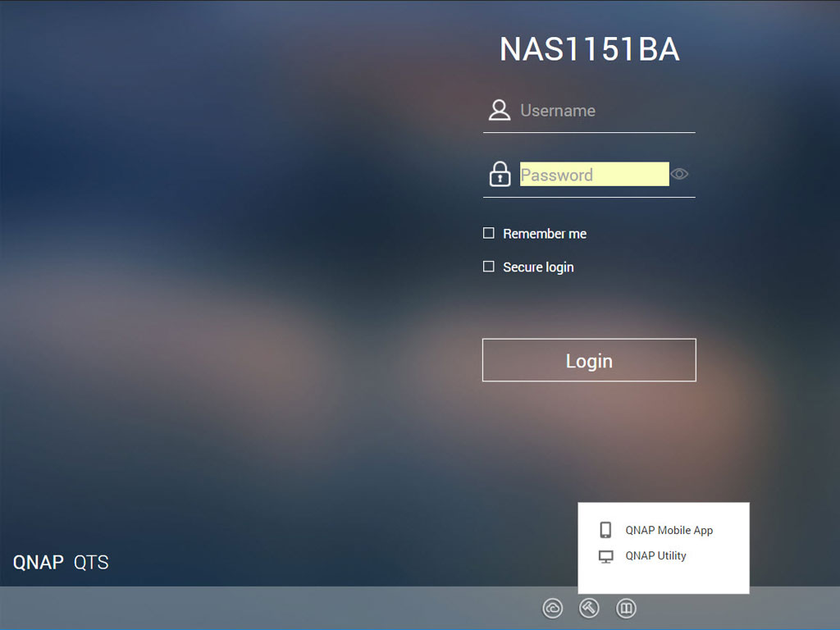
Task: Open the cloud service icon in bottom bar
Action: tap(552, 608)
